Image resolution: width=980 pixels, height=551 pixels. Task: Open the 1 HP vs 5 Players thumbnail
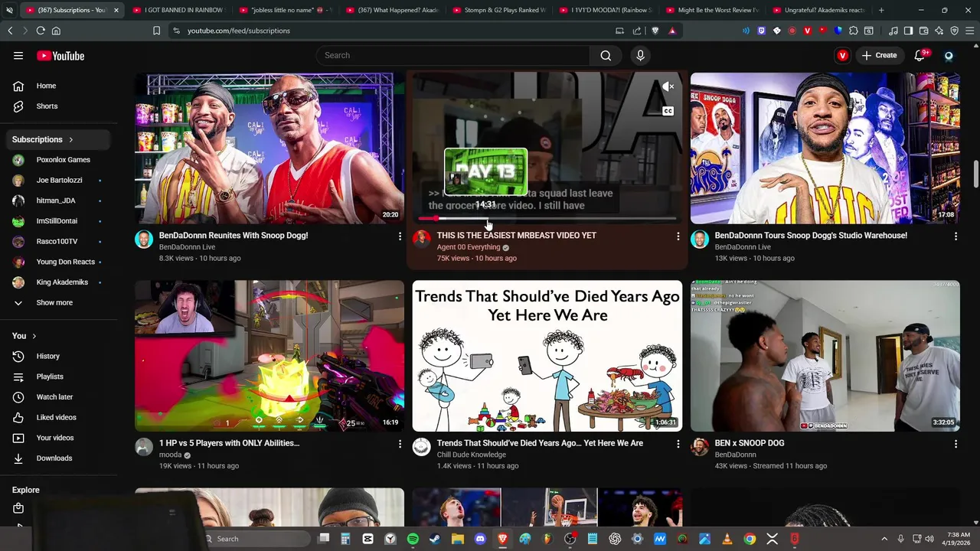(269, 356)
